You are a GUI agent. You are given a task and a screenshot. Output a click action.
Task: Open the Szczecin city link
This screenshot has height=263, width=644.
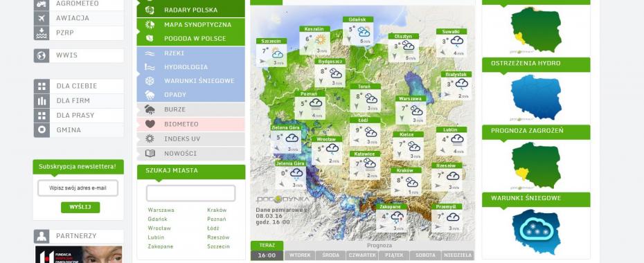[x=219, y=246]
